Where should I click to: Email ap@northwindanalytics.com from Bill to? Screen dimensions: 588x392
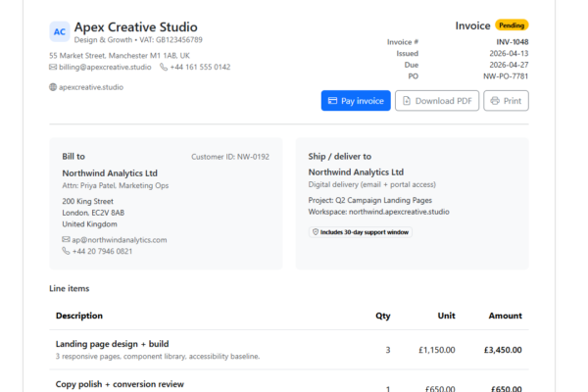[x=120, y=239]
